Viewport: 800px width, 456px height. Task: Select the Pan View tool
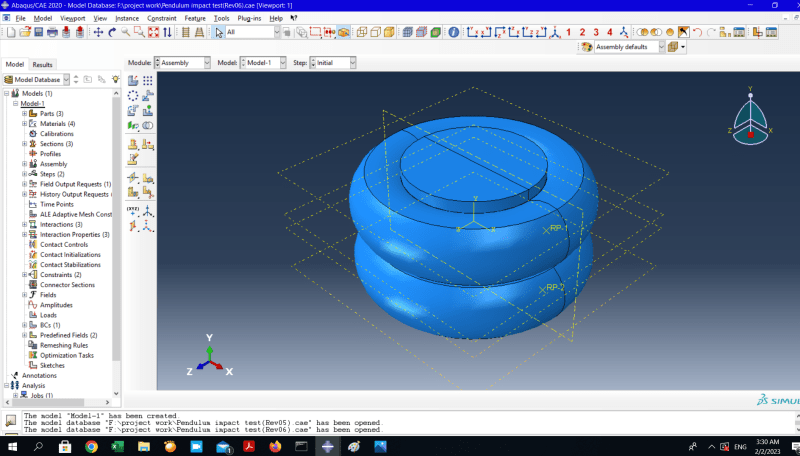pyautogui.click(x=98, y=32)
